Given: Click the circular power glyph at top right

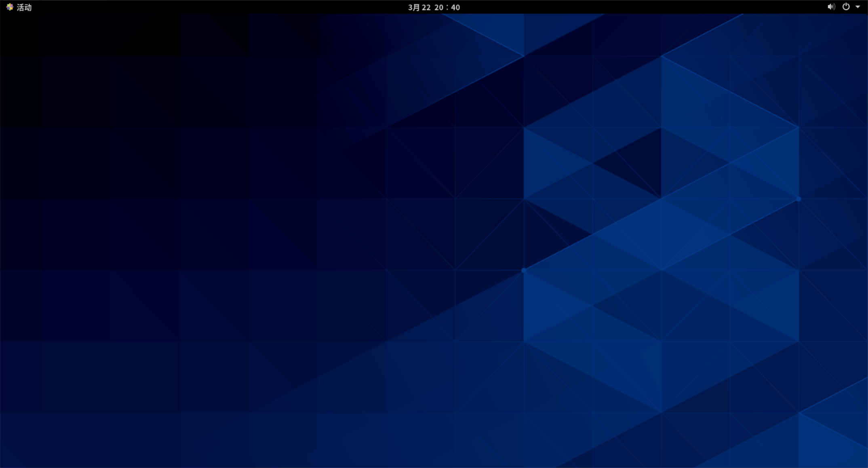Looking at the screenshot, I should 846,7.
